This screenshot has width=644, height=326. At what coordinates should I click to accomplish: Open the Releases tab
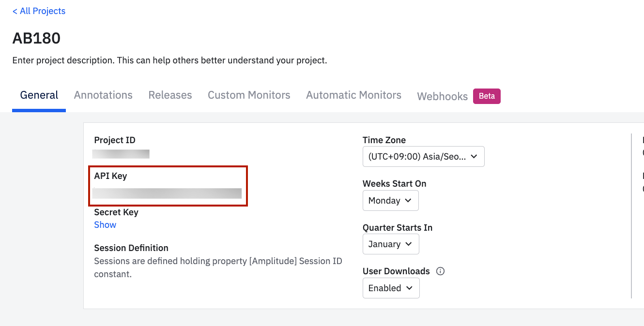170,95
